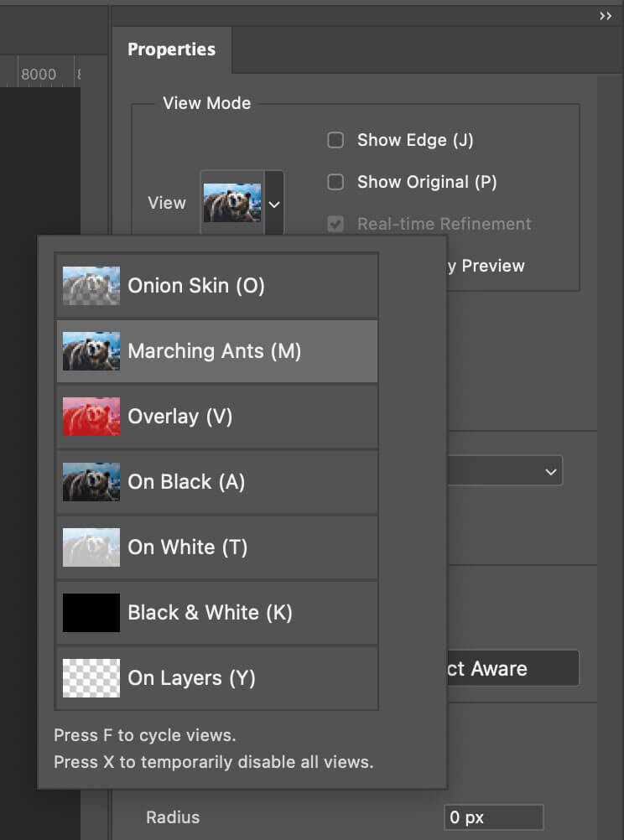This screenshot has width=624, height=840.
Task: Enable the Show Original (P) checkbox
Action: 335,182
